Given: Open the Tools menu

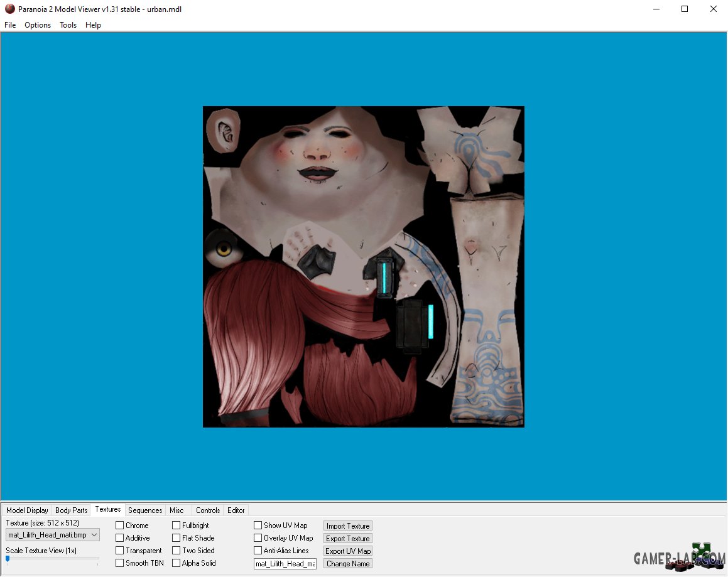Looking at the screenshot, I should coord(68,25).
